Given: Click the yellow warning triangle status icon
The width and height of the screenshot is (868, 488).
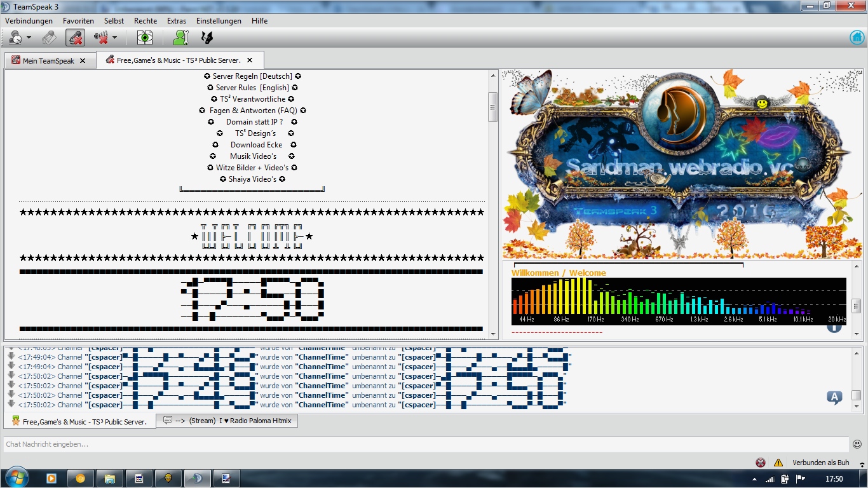Looking at the screenshot, I should click(778, 463).
